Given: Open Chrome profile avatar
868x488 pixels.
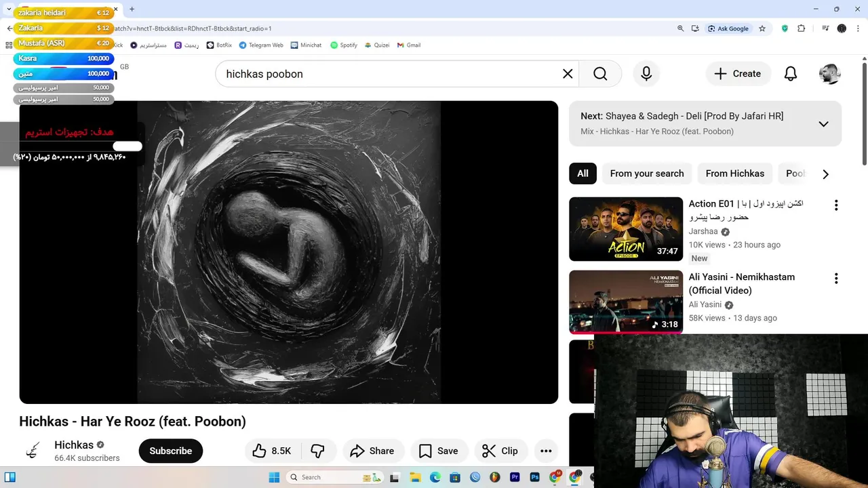Looking at the screenshot, I should 842,28.
